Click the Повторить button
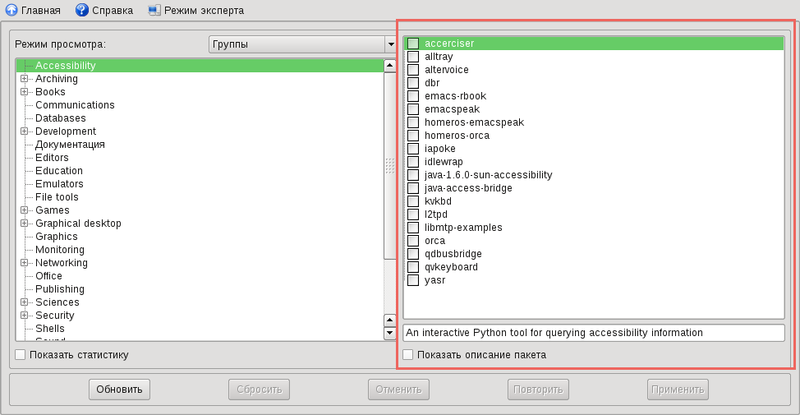The image size is (800, 415). pos(538,389)
